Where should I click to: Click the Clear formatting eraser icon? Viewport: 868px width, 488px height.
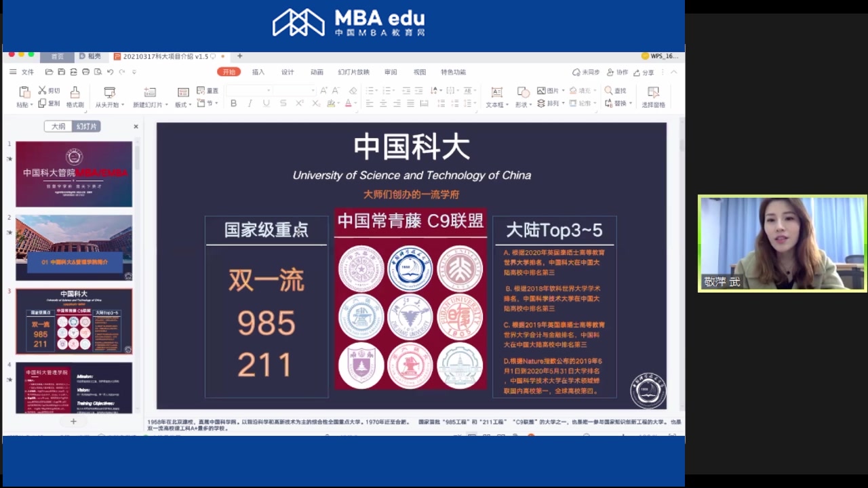(x=353, y=90)
